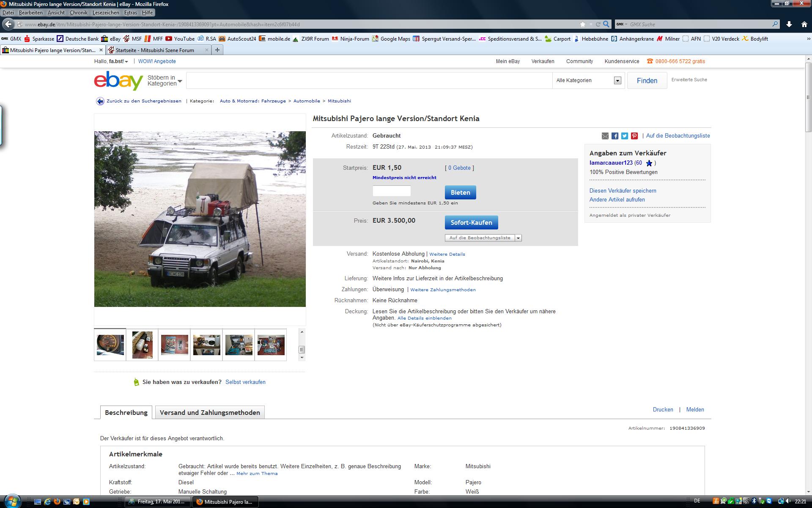The height and width of the screenshot is (508, 812).
Task: Click the email share envelope icon
Action: pyautogui.click(x=605, y=136)
